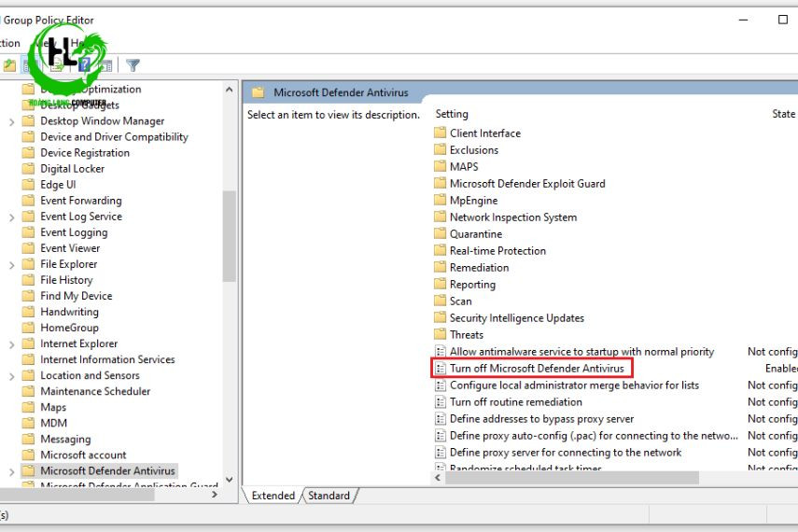The image size is (798, 532).
Task: Click the Threats folder icon
Action: tap(441, 334)
